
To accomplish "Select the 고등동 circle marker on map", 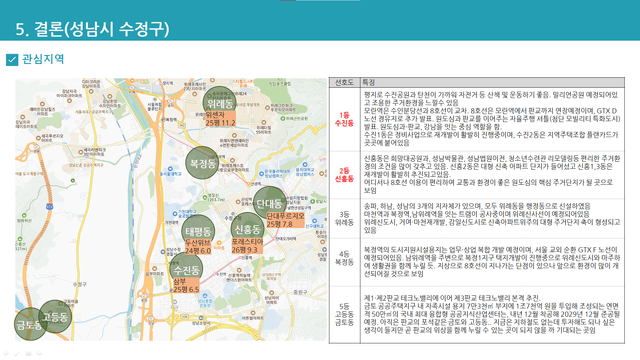I will click(55, 316).
